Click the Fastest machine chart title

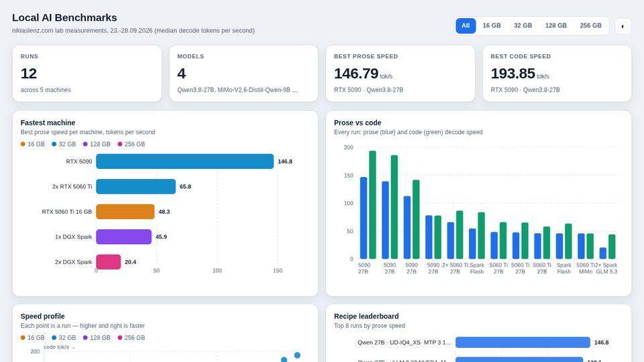click(x=48, y=123)
